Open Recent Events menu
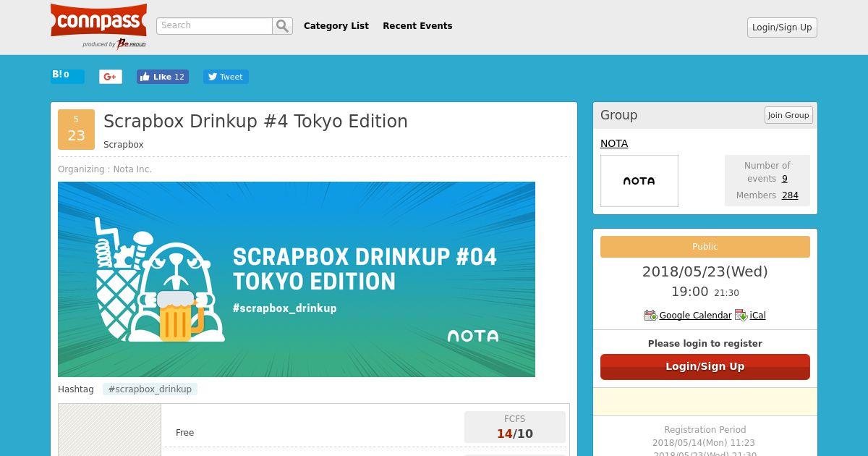The height and width of the screenshot is (456, 868). click(x=417, y=26)
